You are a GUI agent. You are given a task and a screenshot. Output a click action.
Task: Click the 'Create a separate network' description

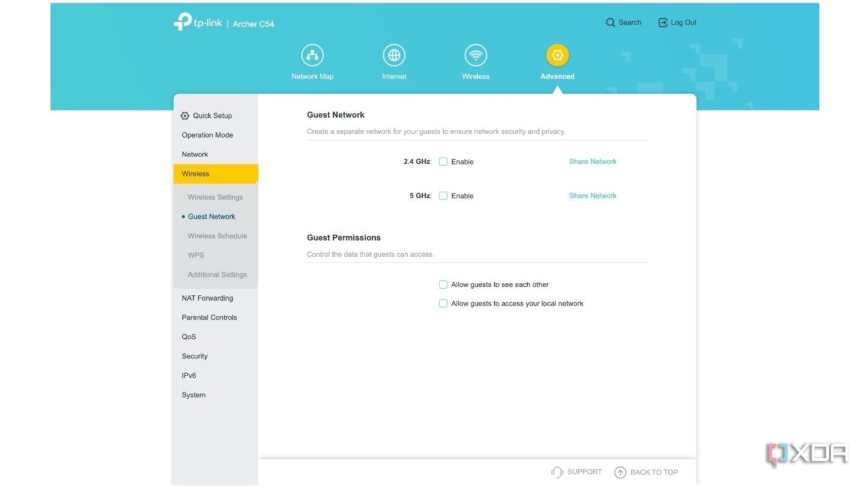pos(436,131)
